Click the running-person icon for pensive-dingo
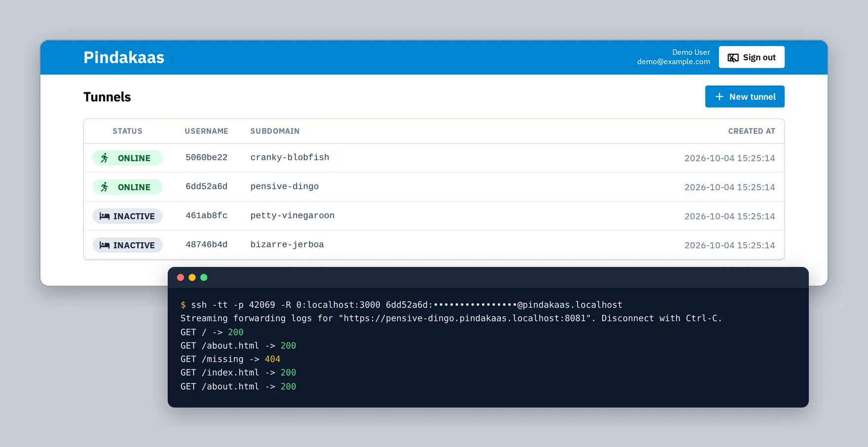 105,187
